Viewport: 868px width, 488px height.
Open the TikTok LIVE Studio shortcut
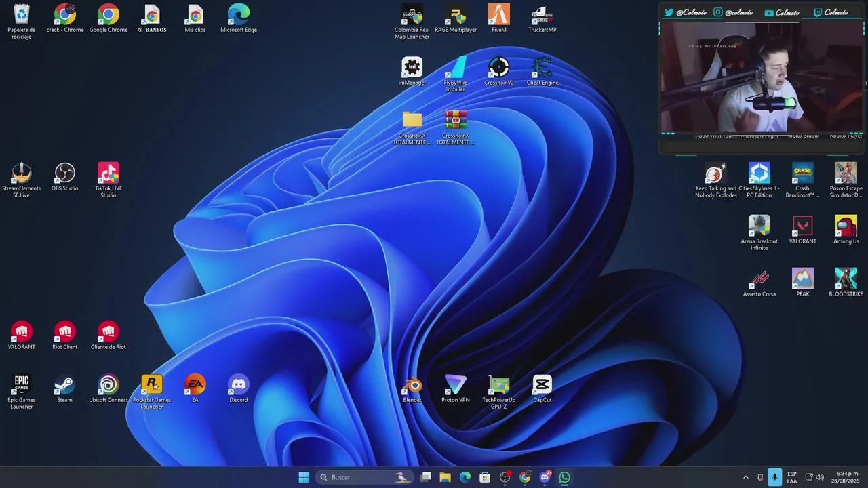tap(108, 180)
